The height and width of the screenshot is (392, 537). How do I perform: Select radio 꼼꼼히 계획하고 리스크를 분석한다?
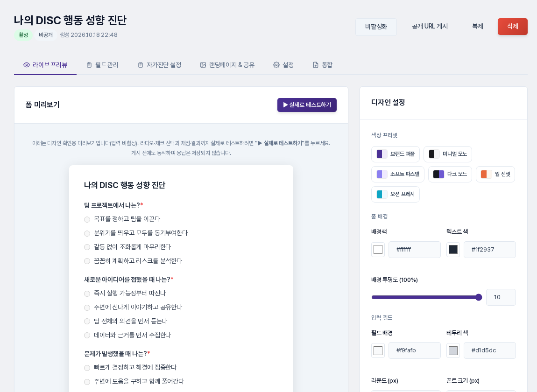click(x=87, y=261)
